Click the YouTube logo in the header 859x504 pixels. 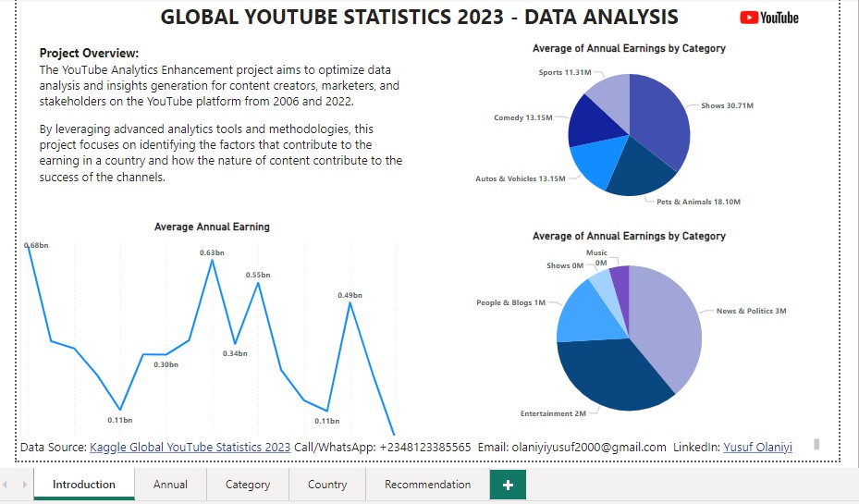click(x=769, y=18)
